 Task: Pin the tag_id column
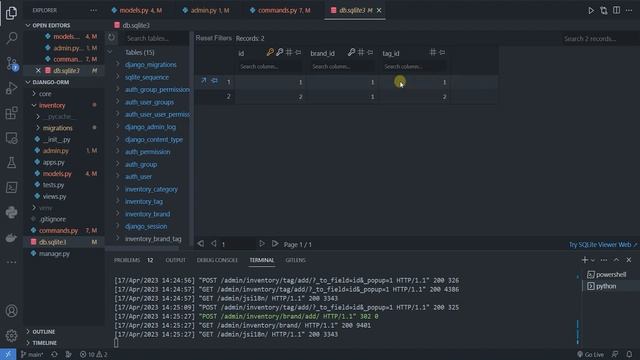pyautogui.click(x=442, y=52)
